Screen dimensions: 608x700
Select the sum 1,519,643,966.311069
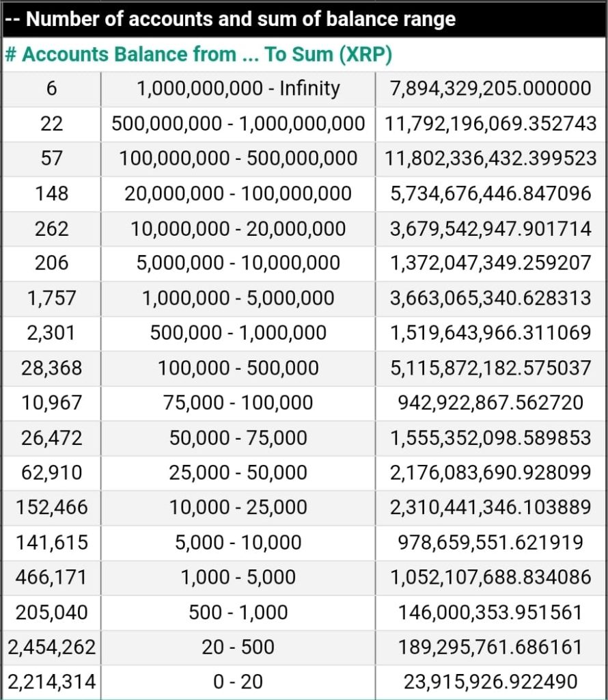point(490,333)
